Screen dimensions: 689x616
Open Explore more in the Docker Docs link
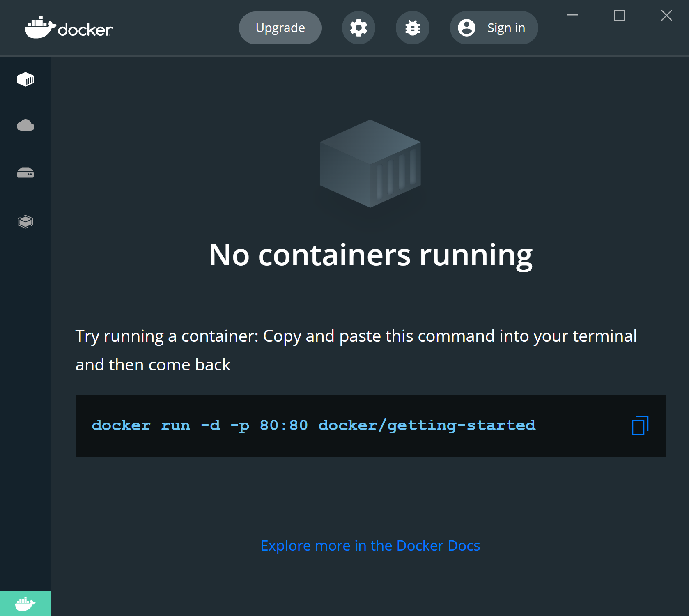(x=370, y=546)
